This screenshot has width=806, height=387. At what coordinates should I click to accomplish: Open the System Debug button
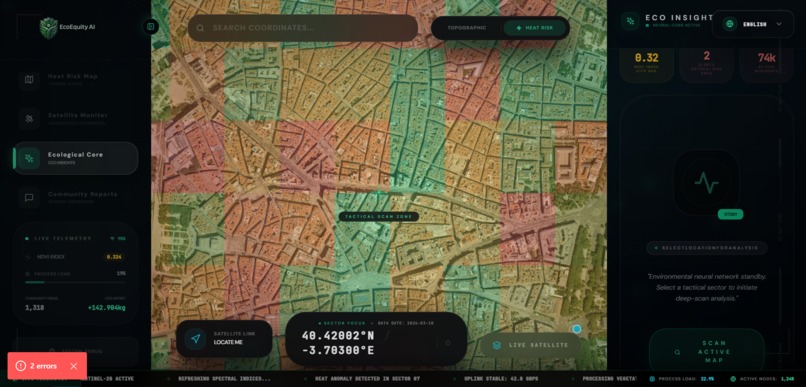76,352
